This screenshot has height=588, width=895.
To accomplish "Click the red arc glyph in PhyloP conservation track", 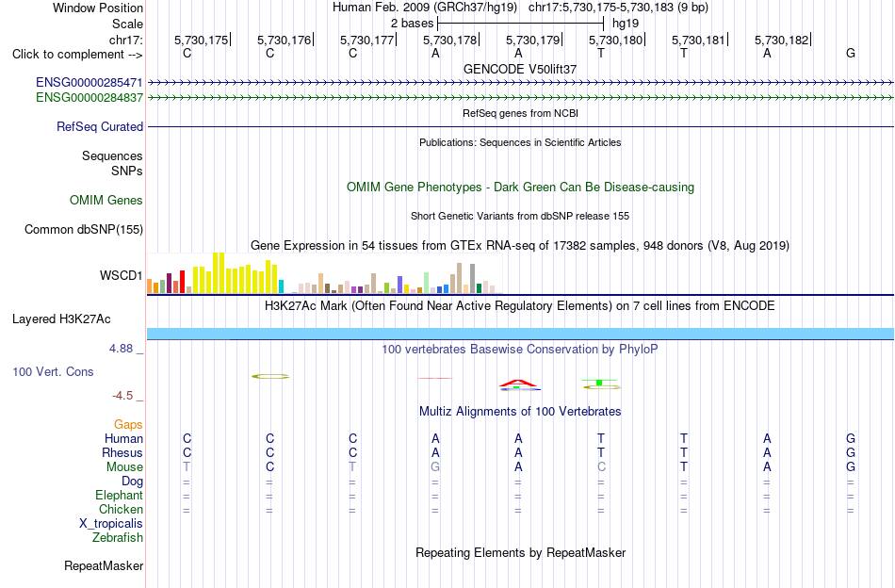I will click(518, 384).
